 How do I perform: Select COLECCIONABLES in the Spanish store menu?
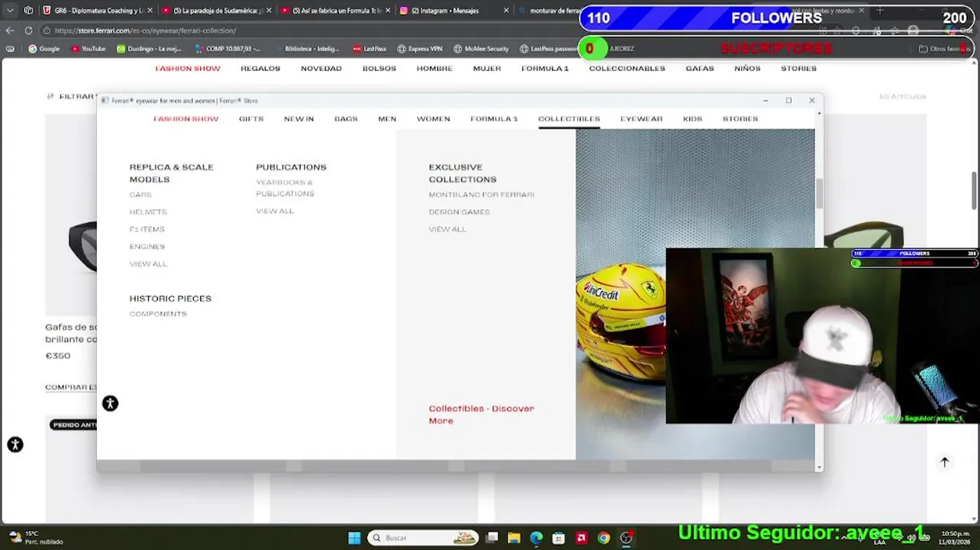[x=627, y=69]
